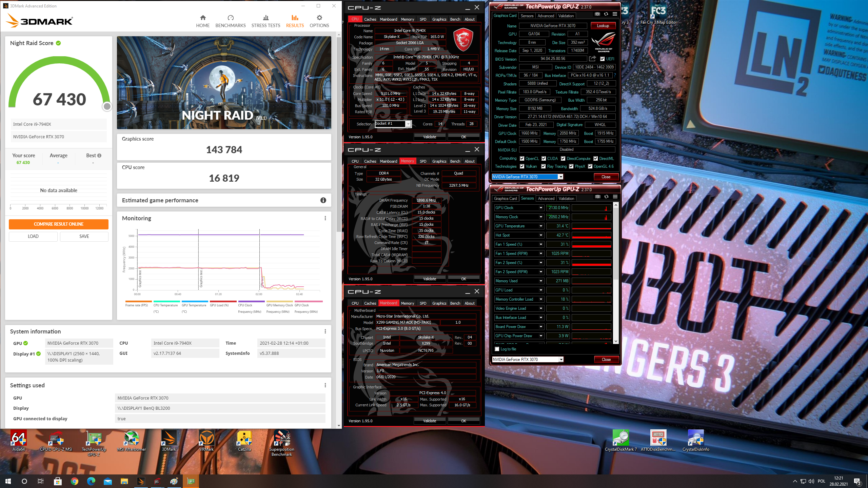Click OK in CPU-Z Mainboard window
This screenshot has width=868, height=488.
463,421
